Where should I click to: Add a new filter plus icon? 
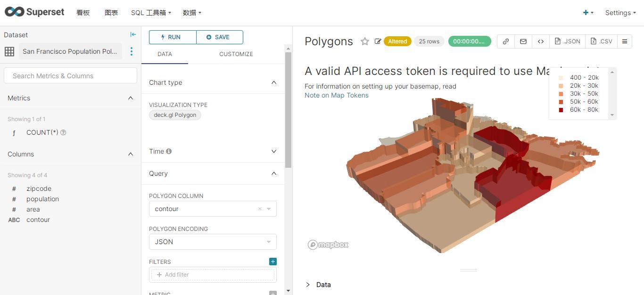pyautogui.click(x=272, y=262)
